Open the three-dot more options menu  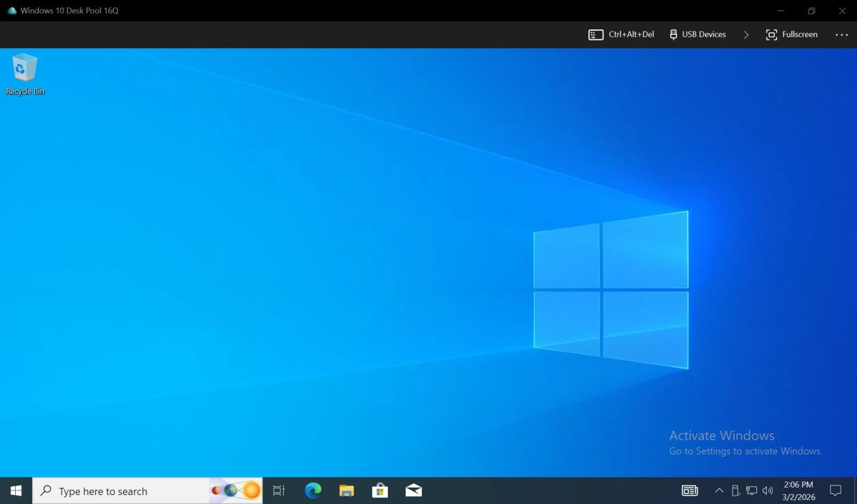[841, 34]
